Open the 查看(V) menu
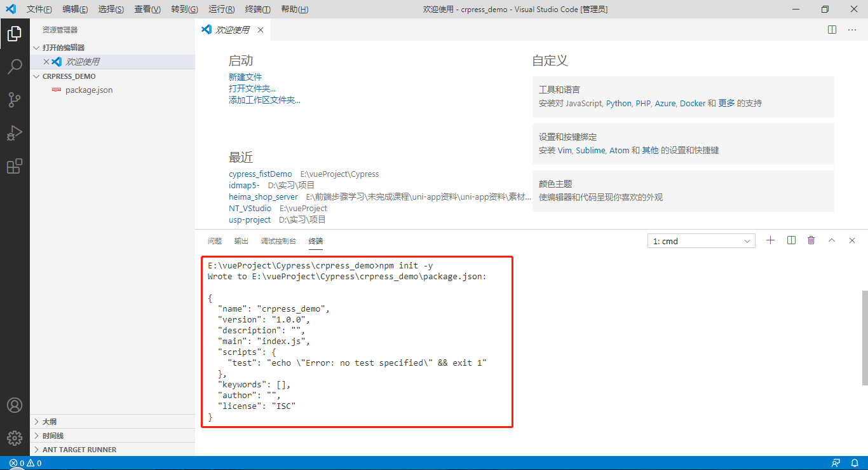868x470 pixels. point(147,9)
